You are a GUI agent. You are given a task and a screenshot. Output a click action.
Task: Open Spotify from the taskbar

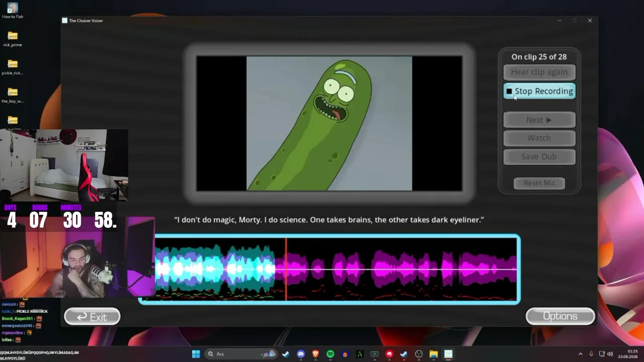coord(330,354)
